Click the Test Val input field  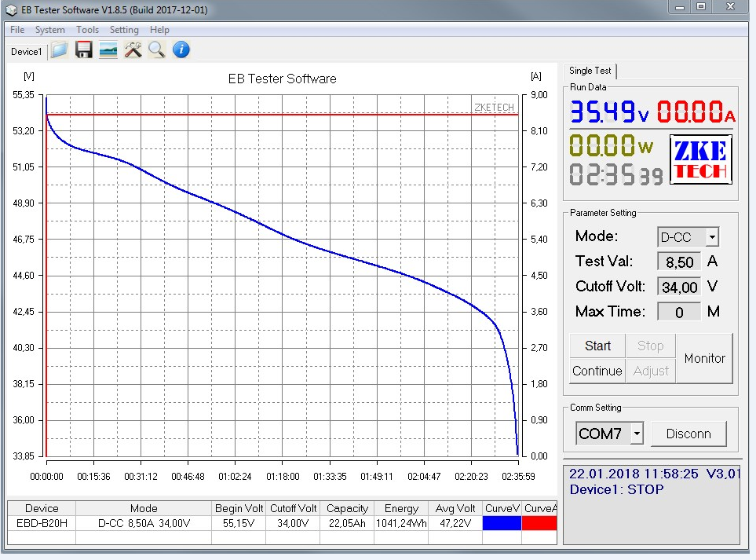click(679, 262)
